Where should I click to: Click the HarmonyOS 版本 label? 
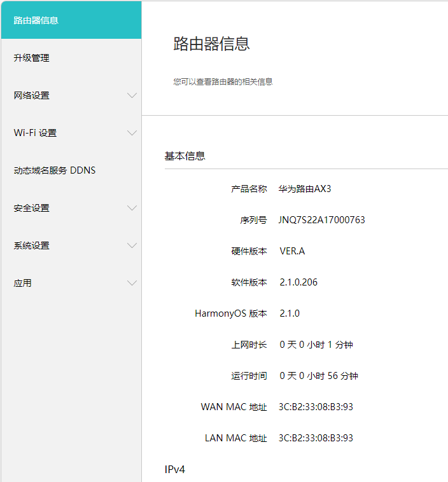[x=231, y=313]
